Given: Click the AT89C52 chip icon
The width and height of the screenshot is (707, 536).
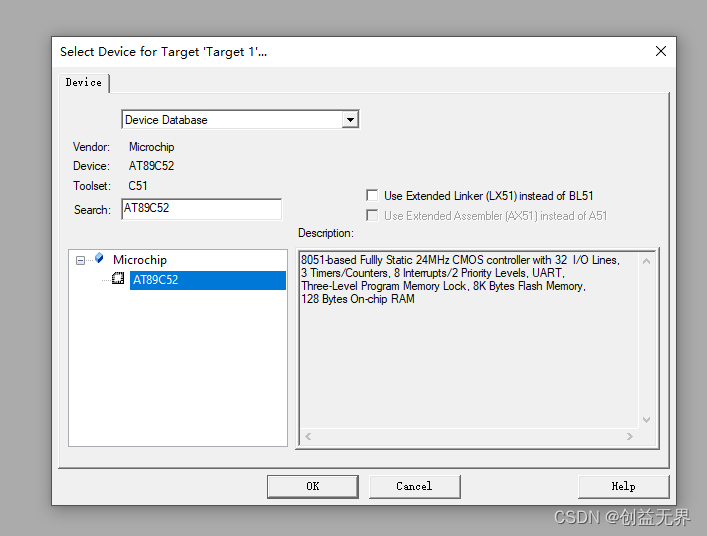Looking at the screenshot, I should tap(118, 279).
